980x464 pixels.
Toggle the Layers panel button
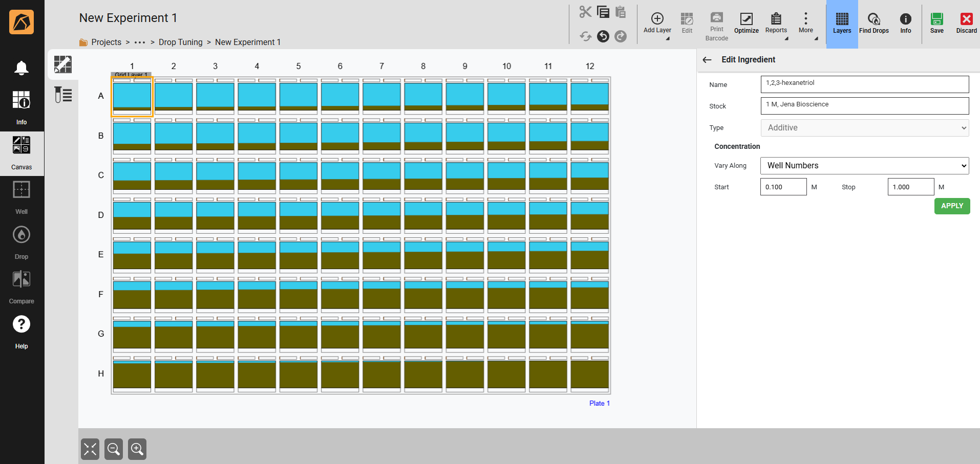pyautogui.click(x=842, y=24)
